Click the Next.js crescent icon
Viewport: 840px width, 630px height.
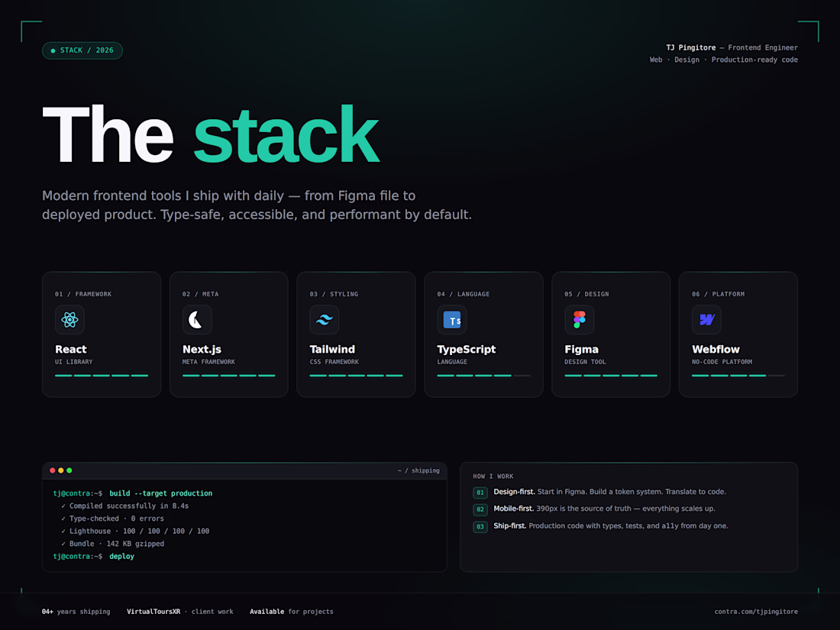pyautogui.click(x=196, y=320)
